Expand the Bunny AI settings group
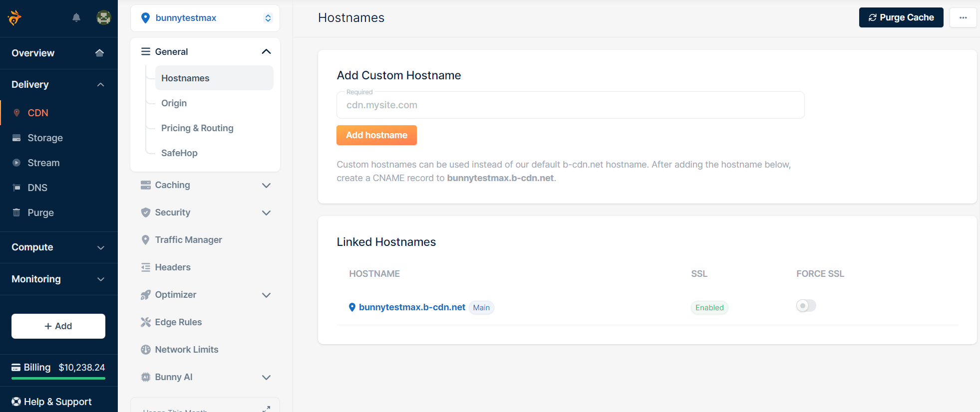The height and width of the screenshot is (412, 980). [266, 377]
